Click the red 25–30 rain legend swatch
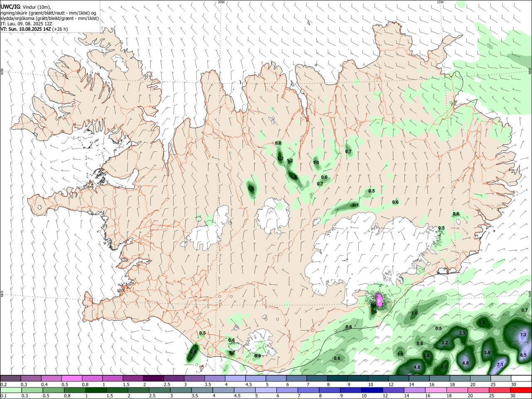Viewport: 532px width, 399px height. tap(500, 390)
